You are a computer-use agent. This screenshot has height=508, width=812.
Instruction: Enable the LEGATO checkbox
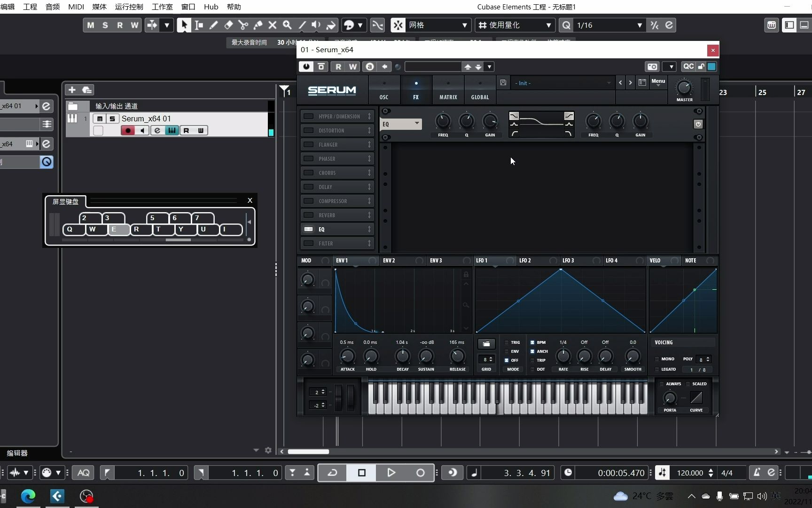[657, 369]
